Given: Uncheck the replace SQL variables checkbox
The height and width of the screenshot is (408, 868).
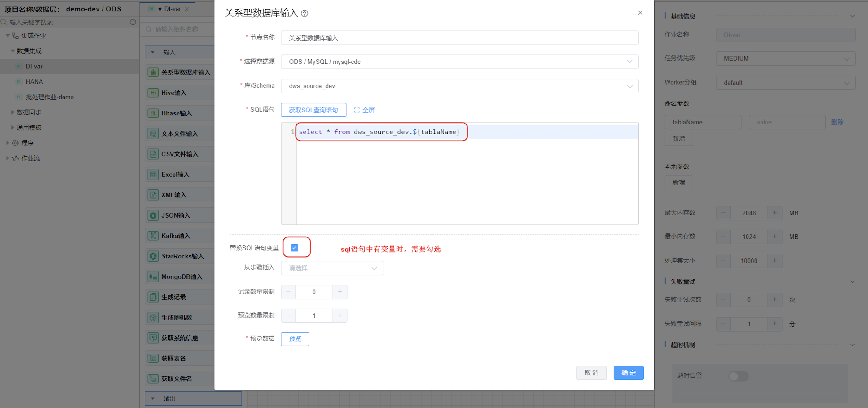Looking at the screenshot, I should click(294, 248).
